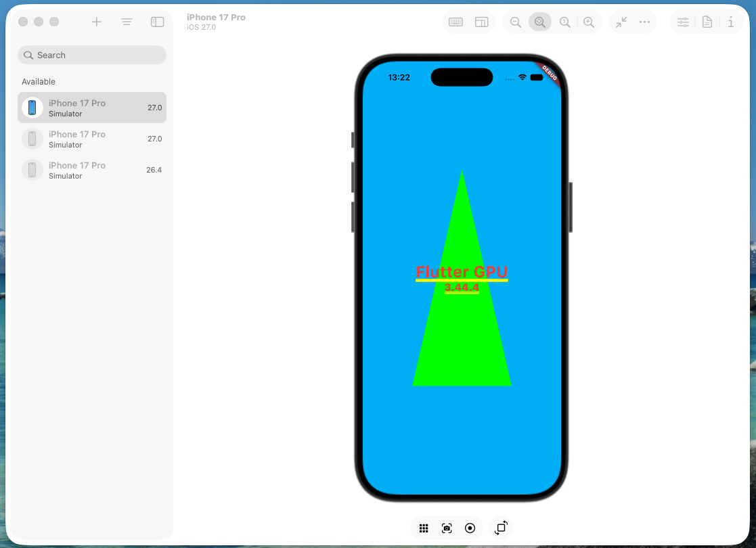This screenshot has height=548, width=756.
Task: Click the Wi-Fi icon in phone status bar
Action: (522, 77)
